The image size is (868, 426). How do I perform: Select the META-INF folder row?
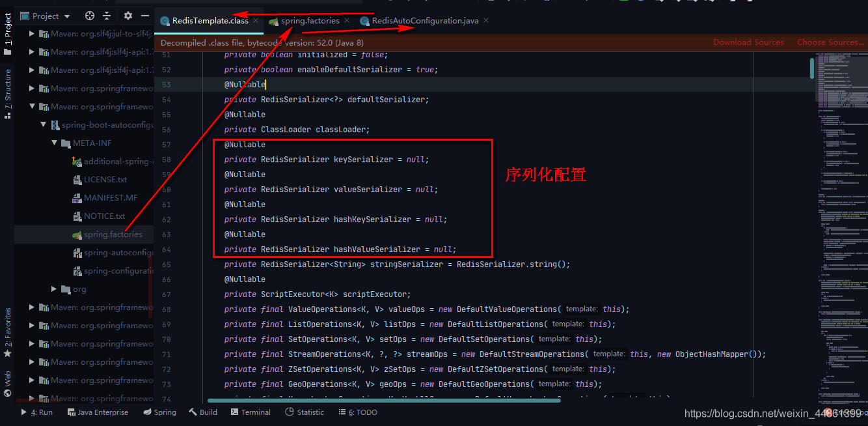click(x=84, y=143)
